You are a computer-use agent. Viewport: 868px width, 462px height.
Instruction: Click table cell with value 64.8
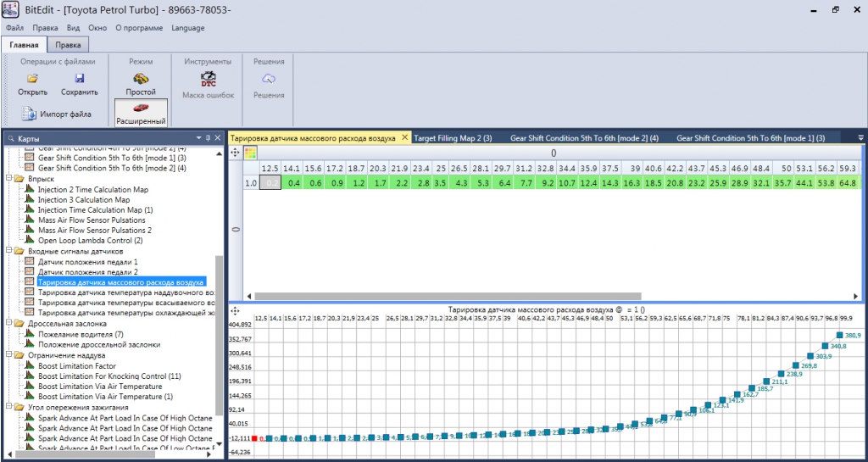(x=847, y=182)
